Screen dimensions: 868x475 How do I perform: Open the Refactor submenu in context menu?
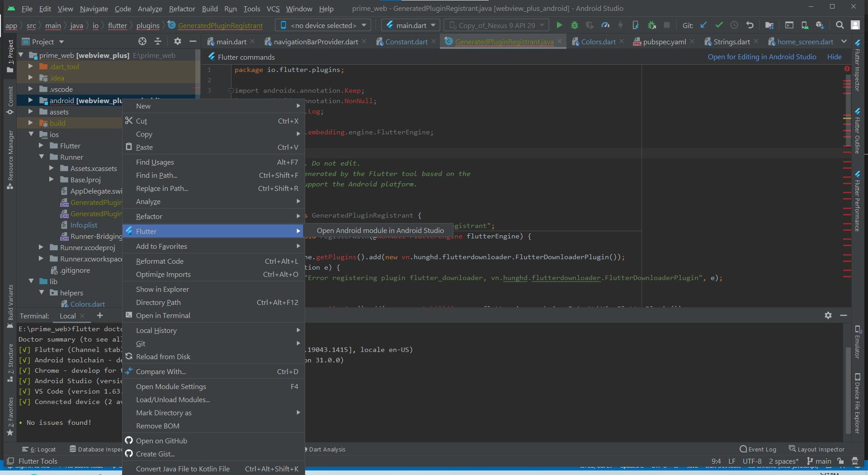pos(213,216)
